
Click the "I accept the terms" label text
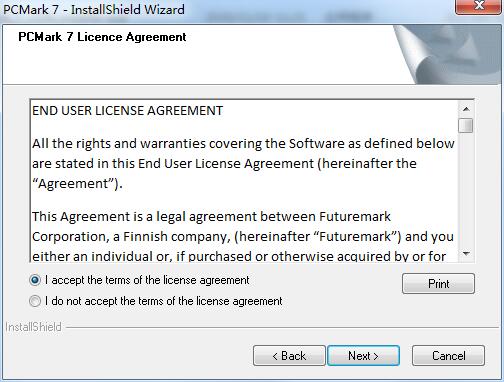(x=147, y=280)
